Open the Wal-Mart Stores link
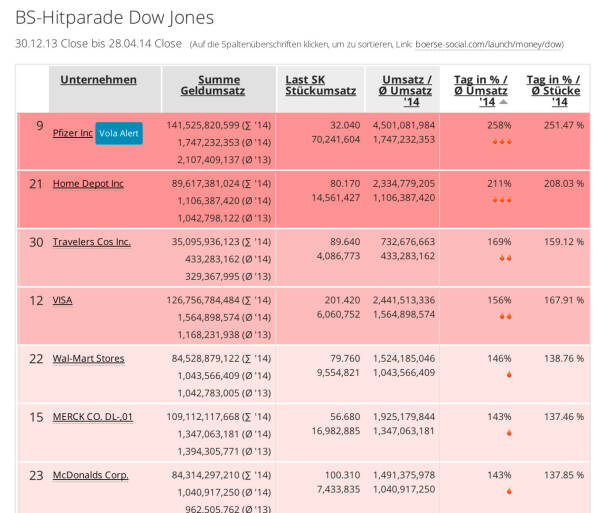Viewport: 600px width, 513px height. tap(89, 358)
